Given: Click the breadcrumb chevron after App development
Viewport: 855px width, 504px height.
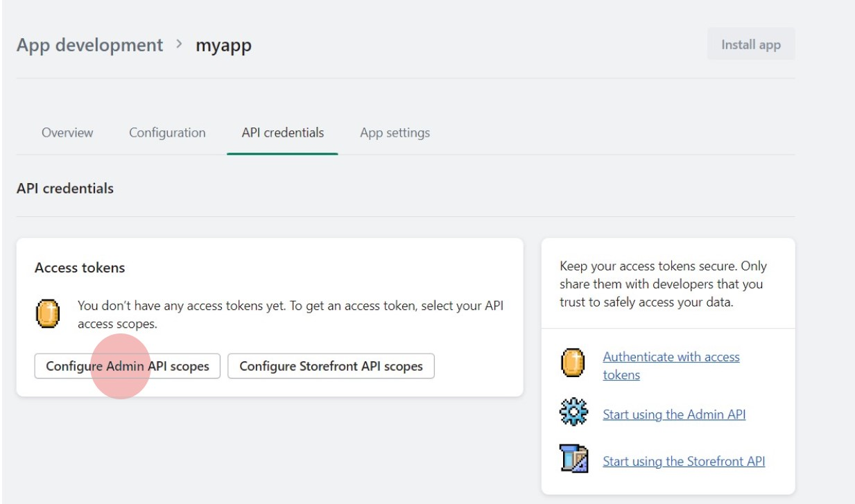Looking at the screenshot, I should tap(180, 46).
